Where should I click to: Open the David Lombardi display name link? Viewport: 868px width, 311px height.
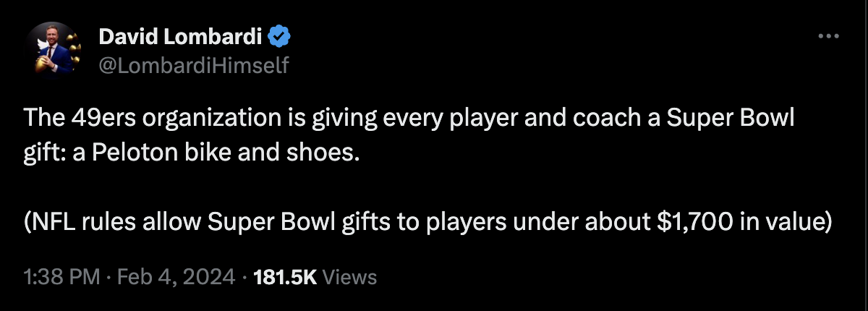click(181, 35)
